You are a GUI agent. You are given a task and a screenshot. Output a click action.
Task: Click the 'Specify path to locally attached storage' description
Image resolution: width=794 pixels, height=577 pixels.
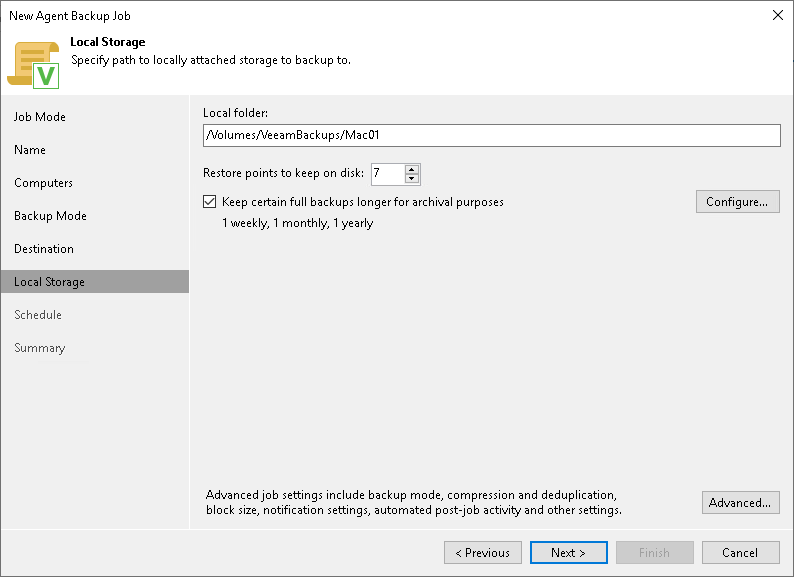point(211,60)
